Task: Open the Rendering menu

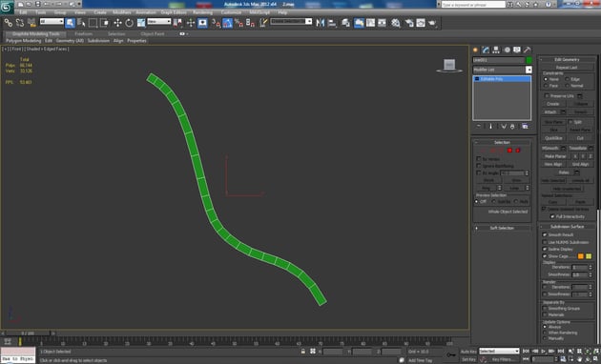Action: 203,12
